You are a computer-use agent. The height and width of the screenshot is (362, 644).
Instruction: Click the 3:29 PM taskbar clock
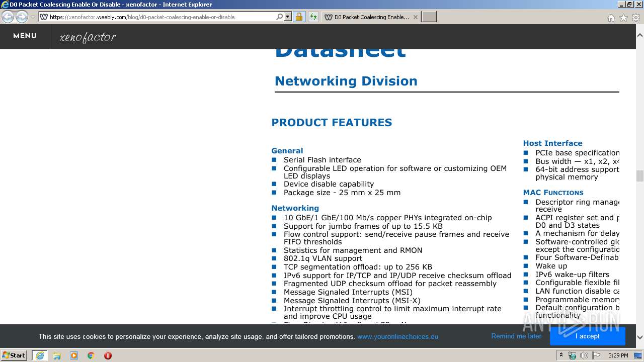(618, 355)
